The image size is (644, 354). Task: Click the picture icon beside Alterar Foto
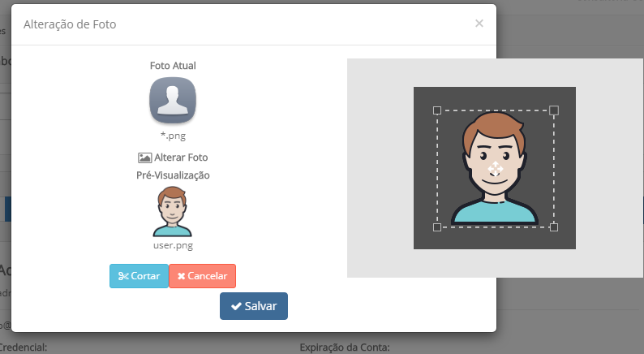(x=144, y=158)
